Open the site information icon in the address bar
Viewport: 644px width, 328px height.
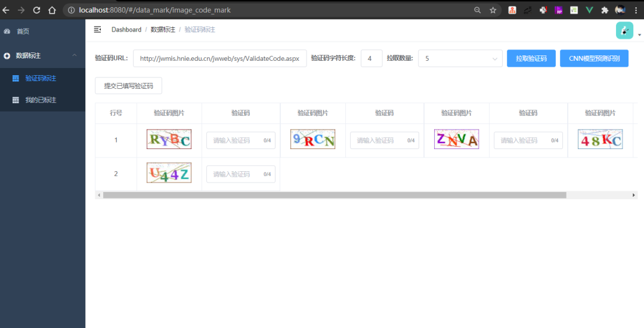point(71,10)
